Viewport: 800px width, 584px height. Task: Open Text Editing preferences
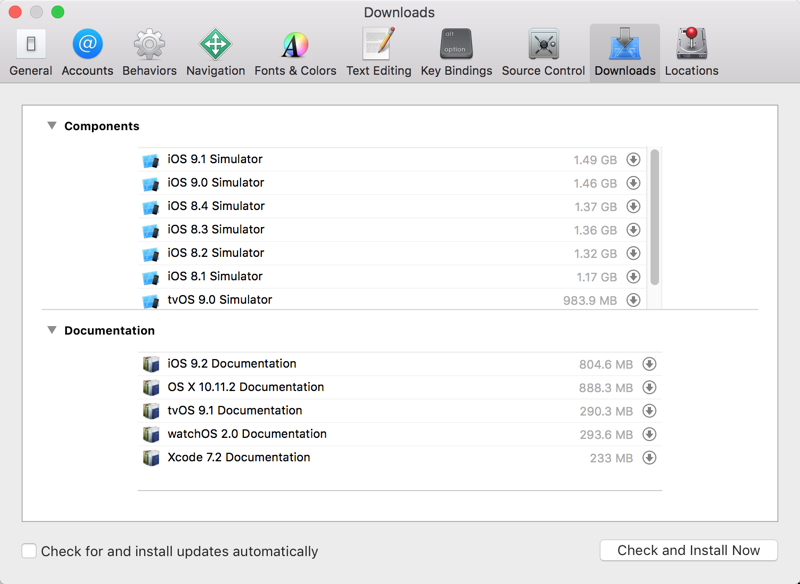(x=379, y=53)
